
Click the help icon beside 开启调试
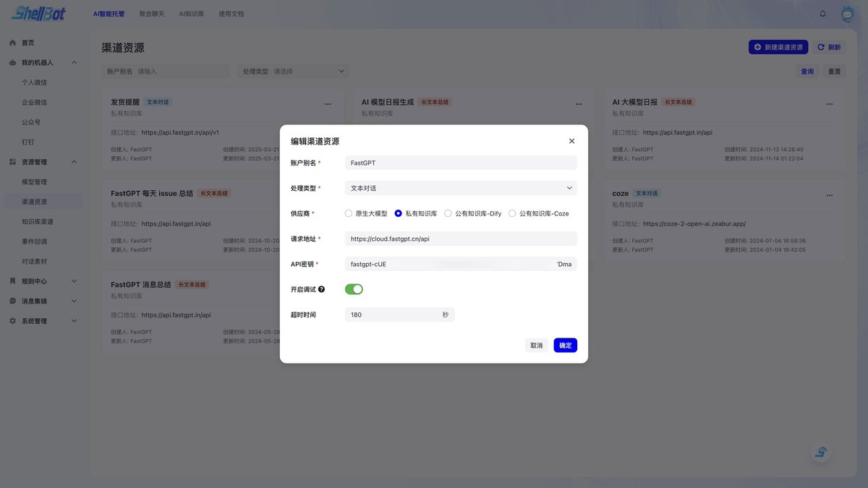pyautogui.click(x=321, y=289)
